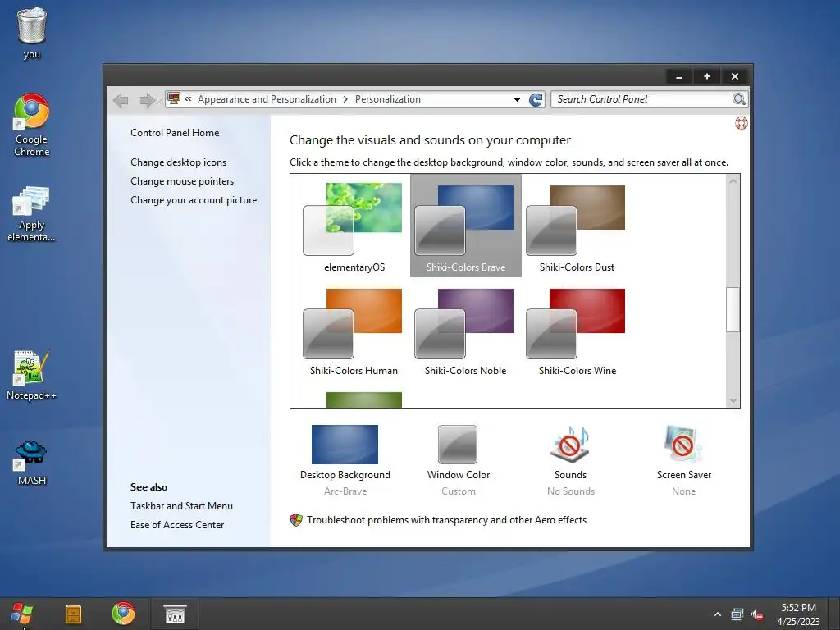The image size is (840, 630).
Task: Open Change desktop icons
Action: pyautogui.click(x=178, y=162)
